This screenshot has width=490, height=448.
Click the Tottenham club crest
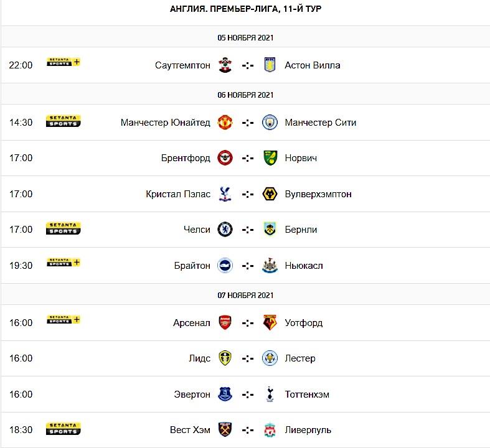click(x=270, y=394)
